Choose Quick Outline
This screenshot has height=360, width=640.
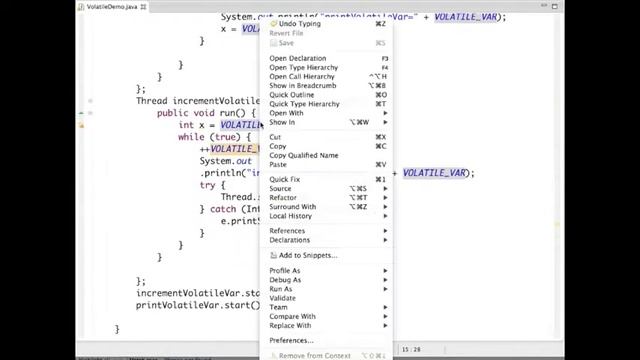pyautogui.click(x=327, y=95)
